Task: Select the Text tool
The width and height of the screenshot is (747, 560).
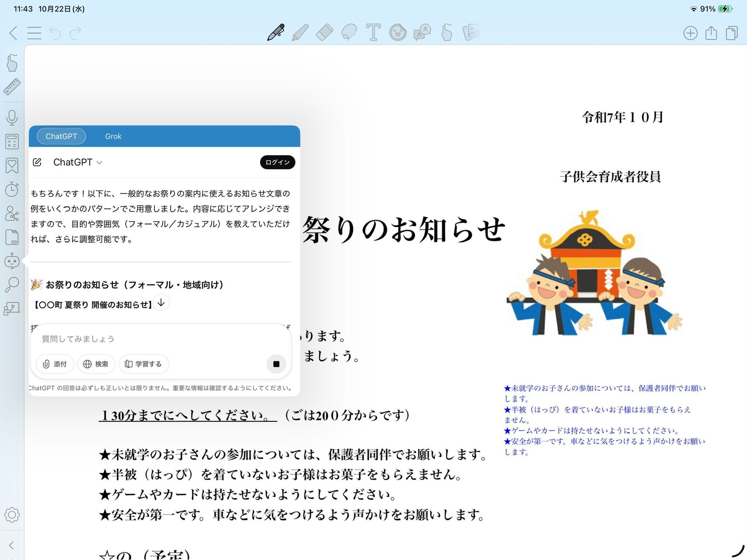Action: click(373, 33)
